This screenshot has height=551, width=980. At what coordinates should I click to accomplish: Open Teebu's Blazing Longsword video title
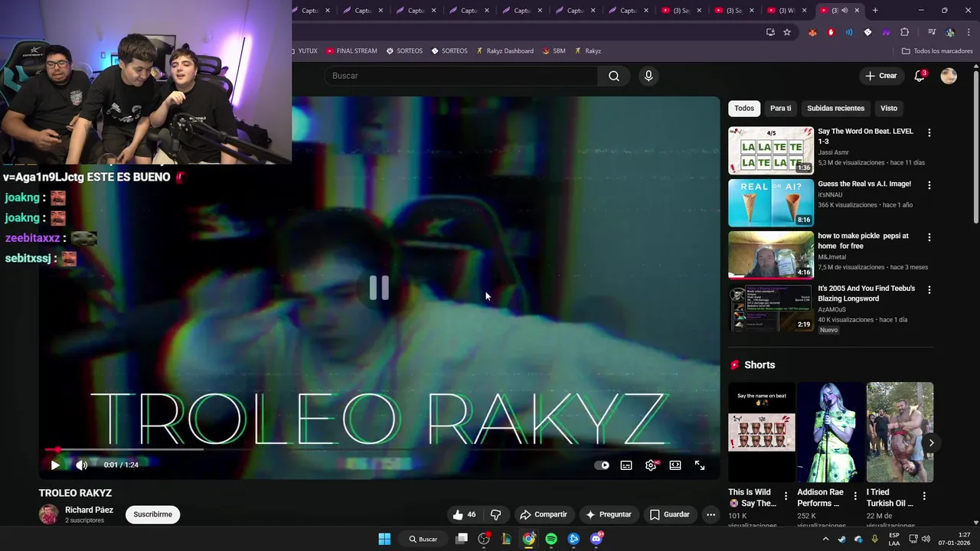tap(866, 293)
